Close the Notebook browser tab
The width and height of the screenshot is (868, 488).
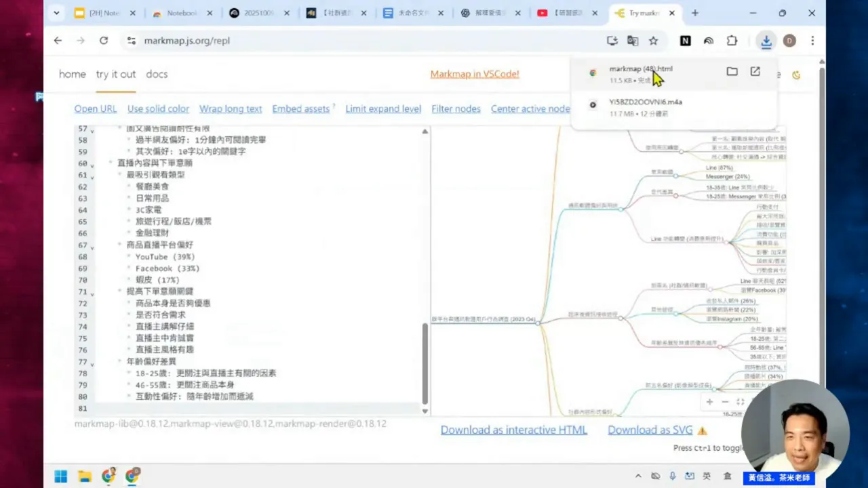pyautogui.click(x=210, y=13)
